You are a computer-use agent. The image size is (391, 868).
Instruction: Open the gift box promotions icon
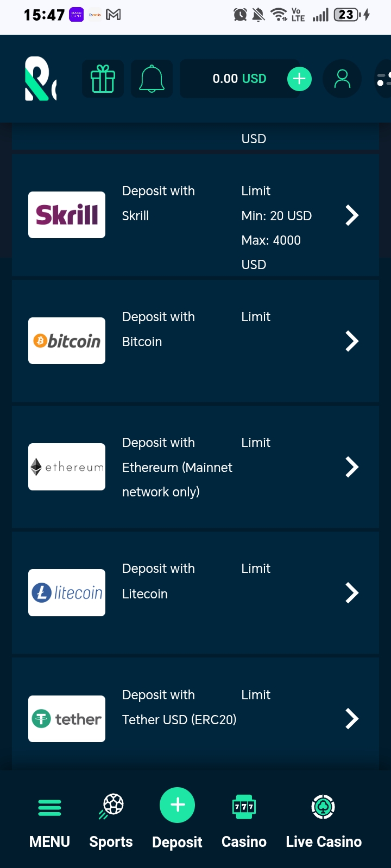click(103, 79)
